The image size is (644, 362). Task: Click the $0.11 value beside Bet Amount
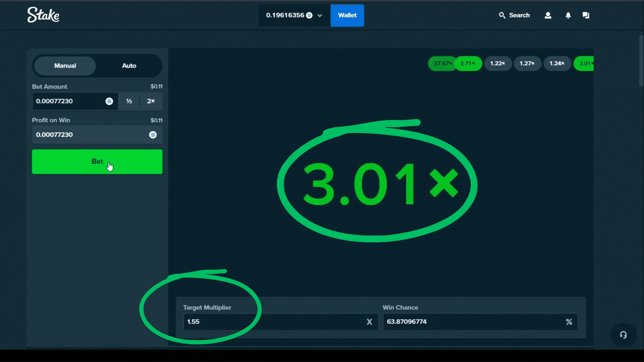156,86
